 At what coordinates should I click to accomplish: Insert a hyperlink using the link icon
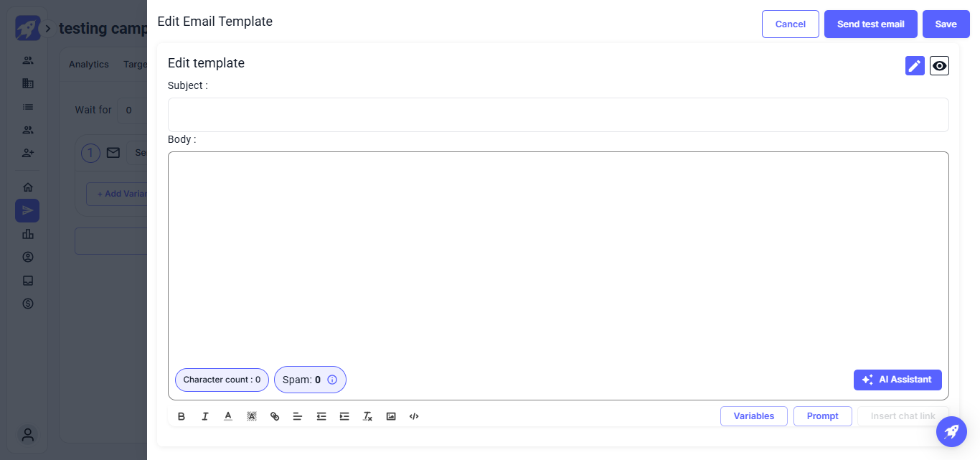(275, 416)
